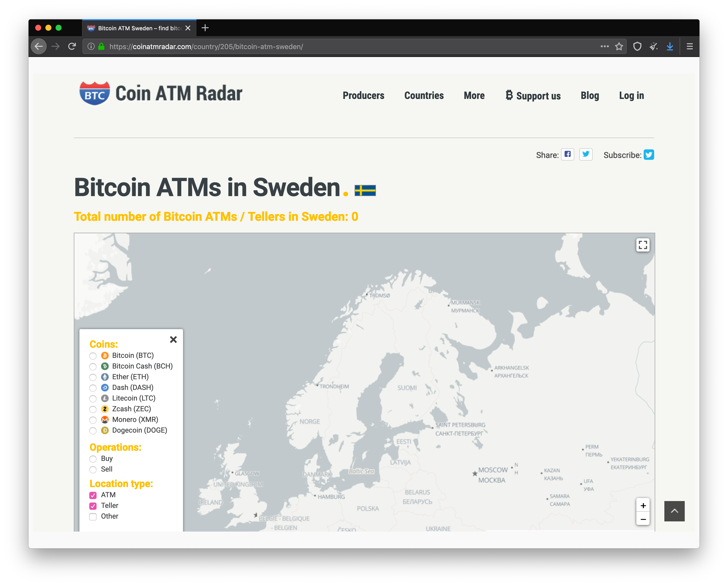Viewport: 728px width, 586px height.
Task: Open the shield tracking protection icon
Action: tap(637, 46)
